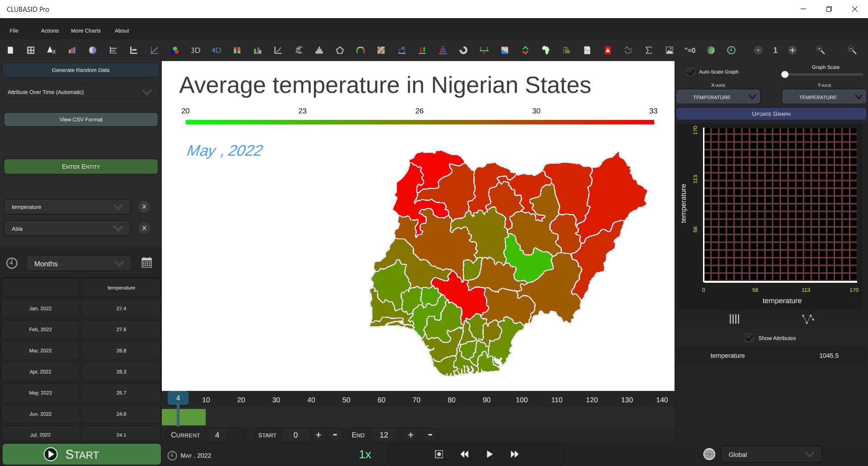Click the View CSV Format button
Image resolution: width=868 pixels, height=466 pixels.
click(81, 119)
